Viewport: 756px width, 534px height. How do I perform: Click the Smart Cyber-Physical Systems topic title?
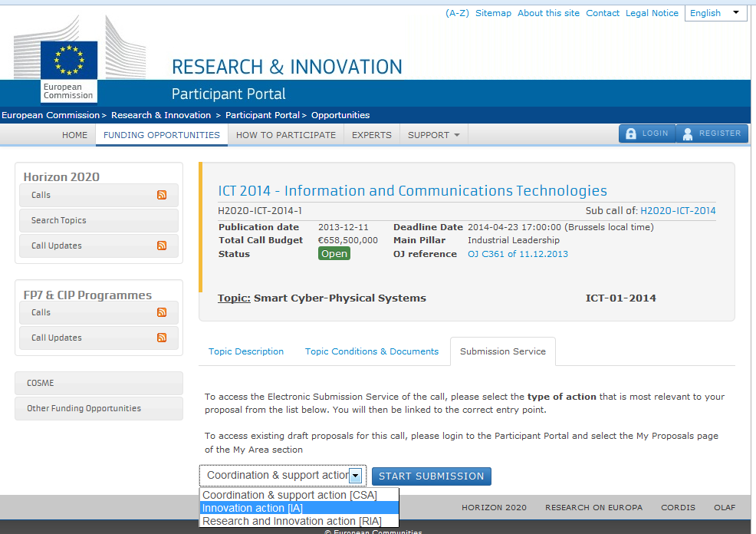coord(340,298)
